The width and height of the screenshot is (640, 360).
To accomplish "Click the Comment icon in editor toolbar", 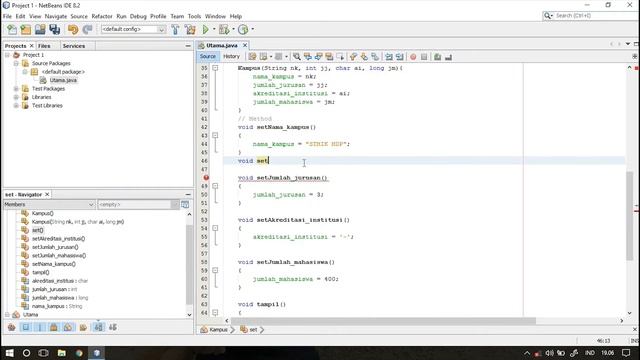I will (438, 57).
